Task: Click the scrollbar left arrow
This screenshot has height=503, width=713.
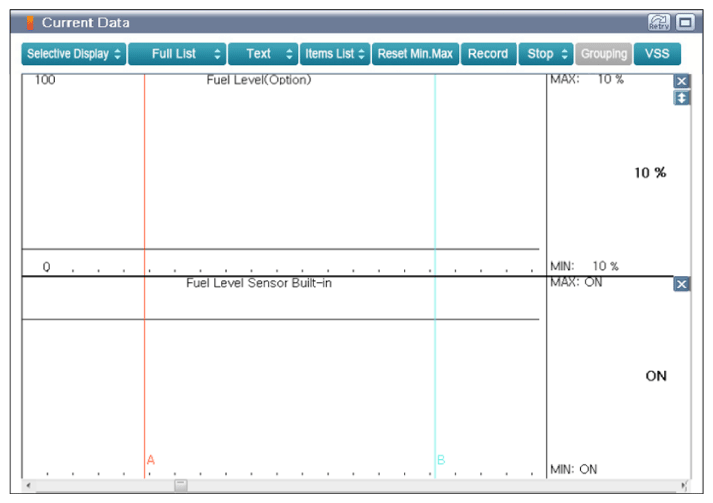Action: coord(28,485)
